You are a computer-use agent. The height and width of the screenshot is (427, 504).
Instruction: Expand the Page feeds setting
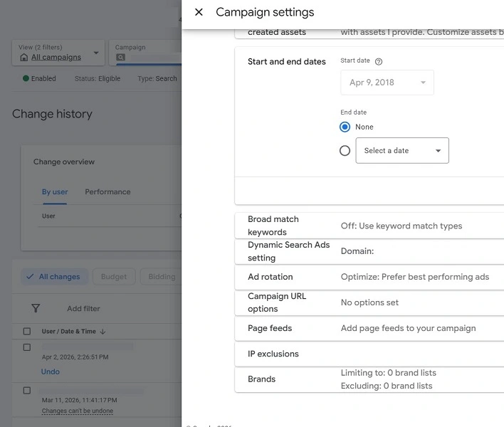[369, 328]
